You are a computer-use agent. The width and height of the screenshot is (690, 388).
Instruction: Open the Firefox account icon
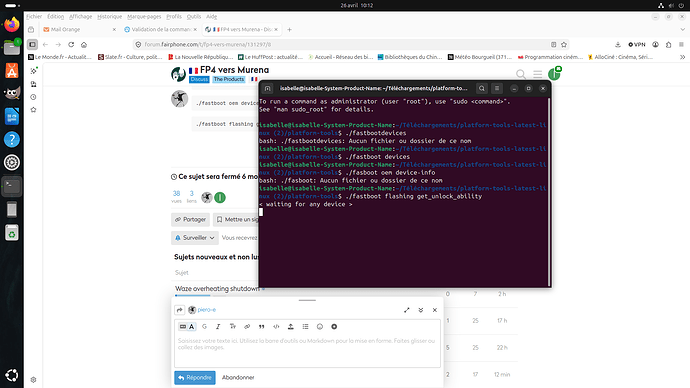pyautogui.click(x=655, y=44)
